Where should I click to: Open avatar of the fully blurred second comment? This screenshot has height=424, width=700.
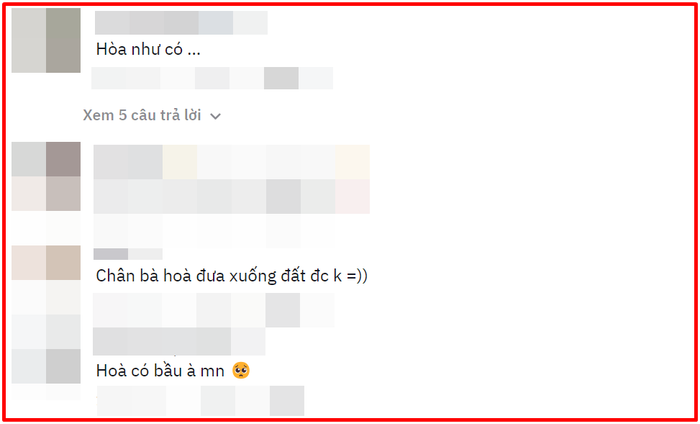pyautogui.click(x=46, y=176)
